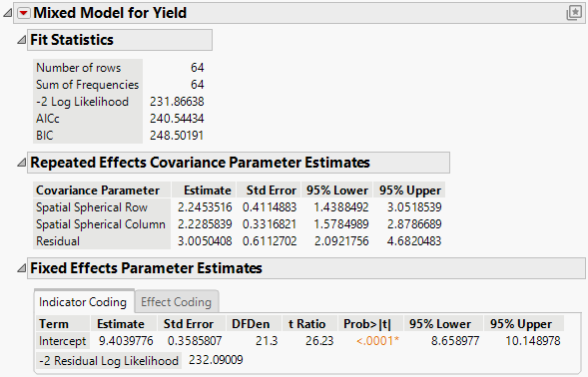Click the Mixed Model for Yield title
588x377 pixels.
tap(110, 13)
